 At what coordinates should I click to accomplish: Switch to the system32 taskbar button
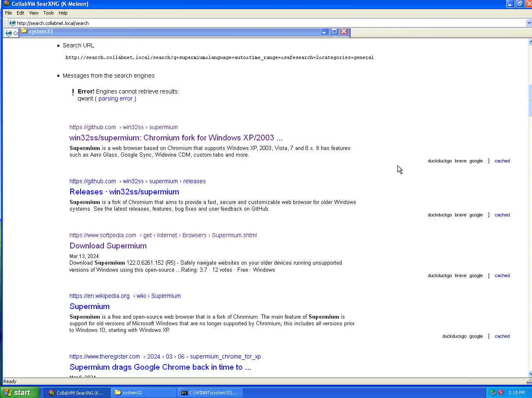click(x=143, y=393)
